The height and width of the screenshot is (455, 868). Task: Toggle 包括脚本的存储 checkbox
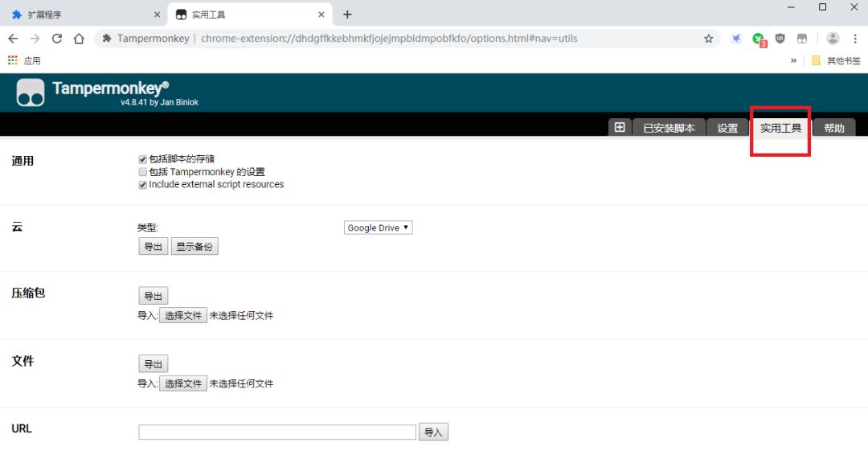[x=143, y=159]
